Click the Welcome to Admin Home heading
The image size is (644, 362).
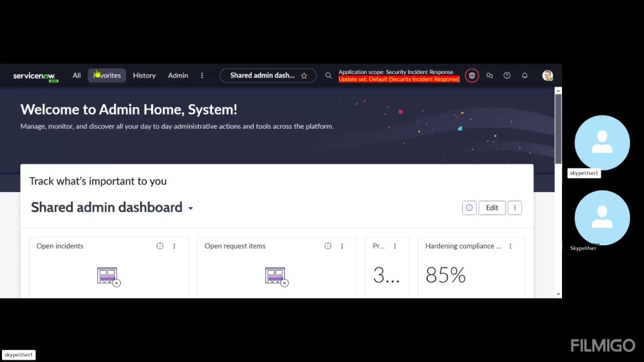129,109
